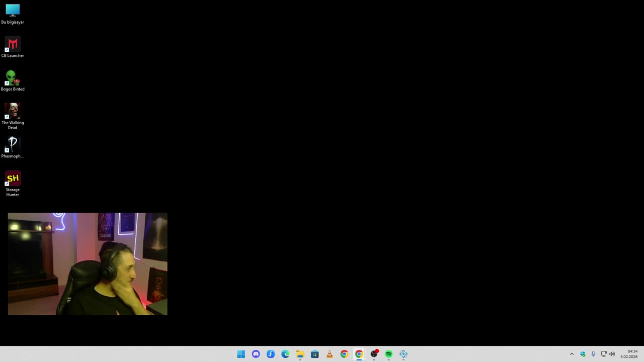Open the blue F app in taskbar
Image resolution: width=644 pixels, height=362 pixels.
pos(271,354)
